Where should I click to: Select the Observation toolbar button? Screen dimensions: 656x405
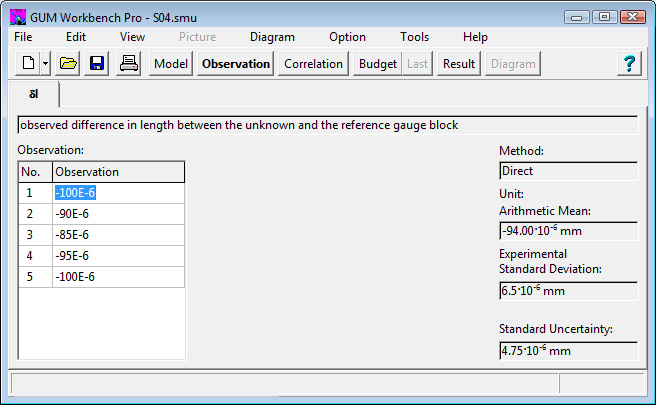[236, 64]
